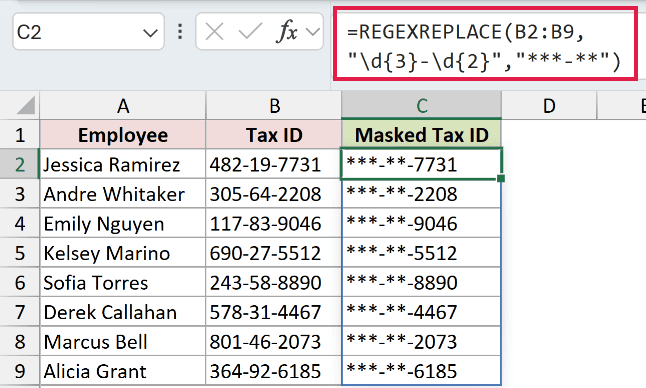This screenshot has height=388, width=646.
Task: Select the Andre Whitaker cell
Action: [x=123, y=194]
